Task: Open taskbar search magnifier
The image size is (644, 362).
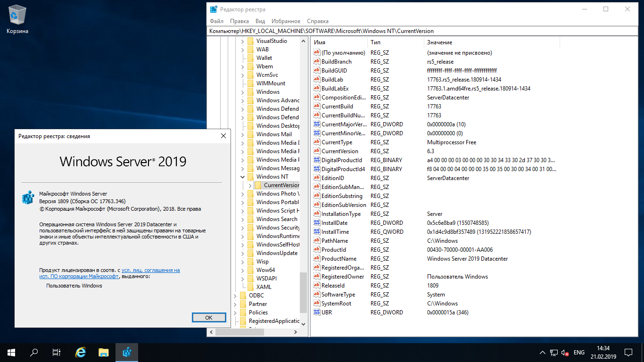Action: [34, 352]
